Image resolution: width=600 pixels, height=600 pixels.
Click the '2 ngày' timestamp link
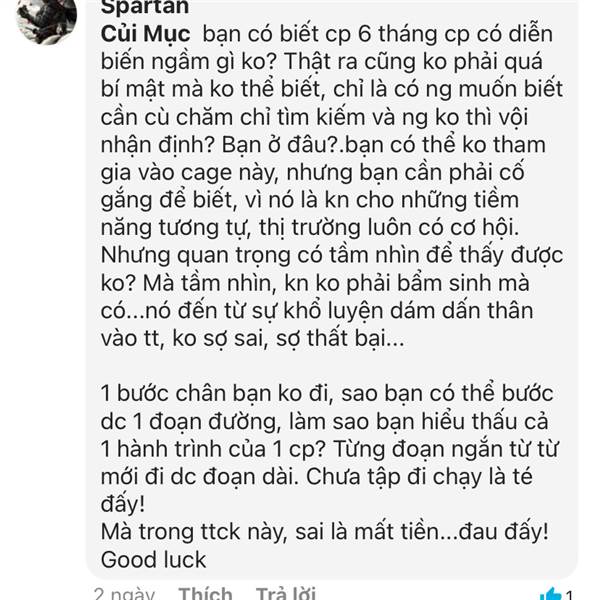(124, 593)
